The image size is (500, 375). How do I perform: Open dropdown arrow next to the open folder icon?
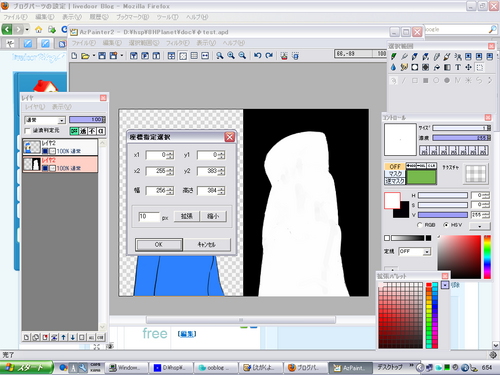click(94, 56)
